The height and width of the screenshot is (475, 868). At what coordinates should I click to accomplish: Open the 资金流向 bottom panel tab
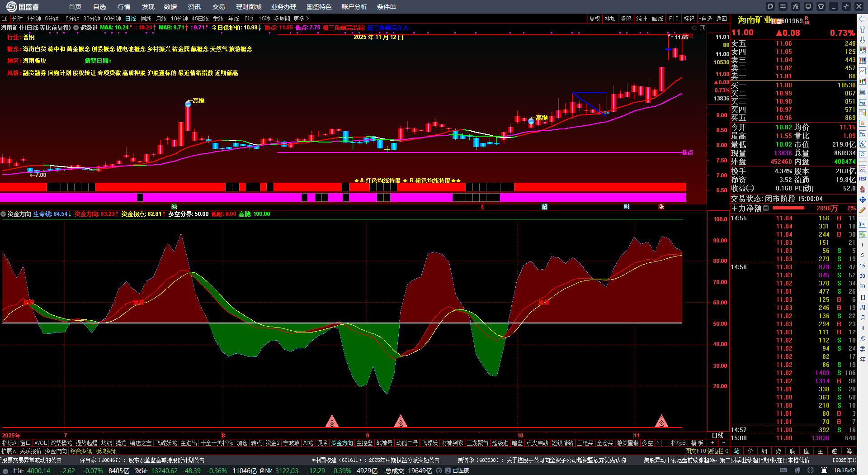(x=56, y=451)
